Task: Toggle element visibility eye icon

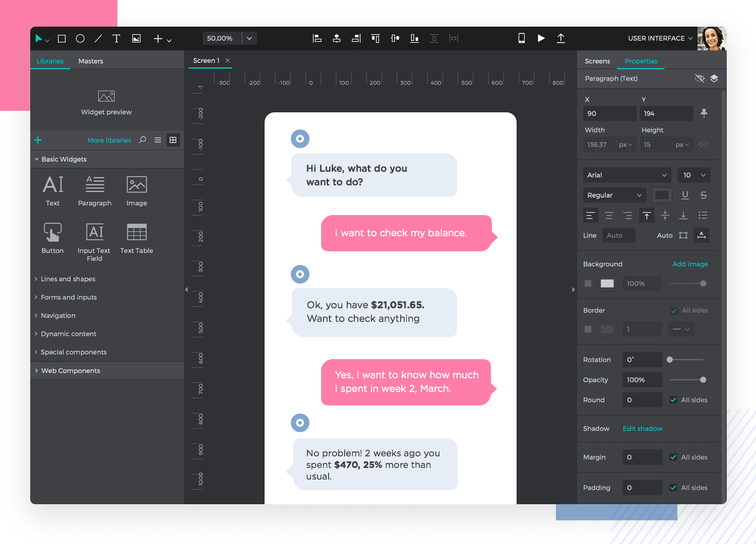Action: coord(700,78)
